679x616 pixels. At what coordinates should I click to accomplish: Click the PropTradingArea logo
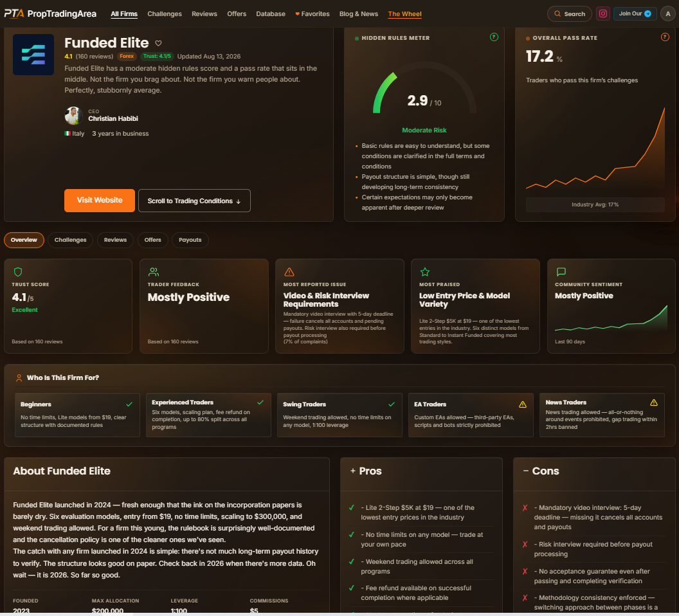[x=50, y=14]
